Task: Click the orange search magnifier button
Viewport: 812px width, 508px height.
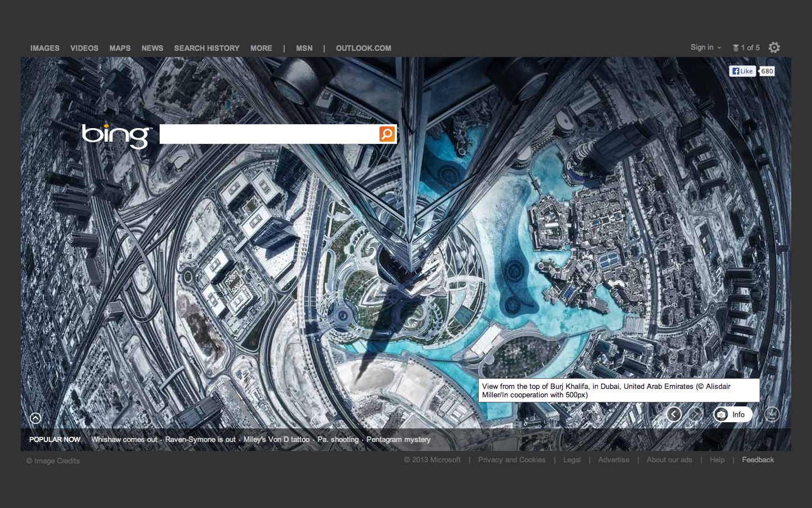Action: 387,134
